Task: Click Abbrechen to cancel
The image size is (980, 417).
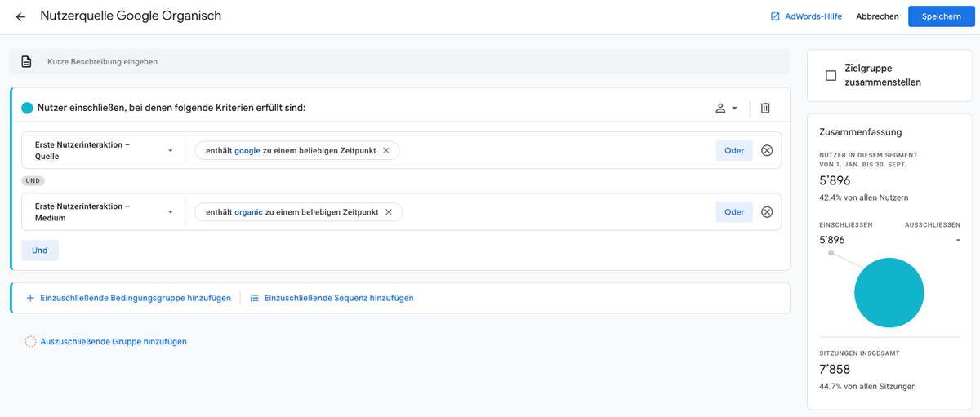Action: [x=877, y=16]
